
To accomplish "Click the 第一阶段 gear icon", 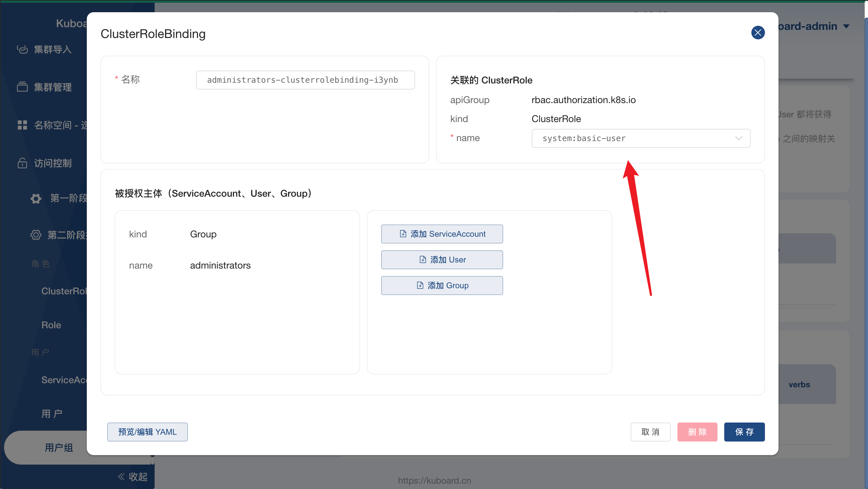I will [x=36, y=198].
